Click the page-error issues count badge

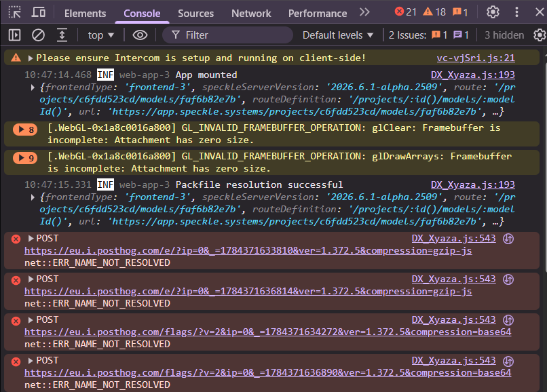[439, 35]
